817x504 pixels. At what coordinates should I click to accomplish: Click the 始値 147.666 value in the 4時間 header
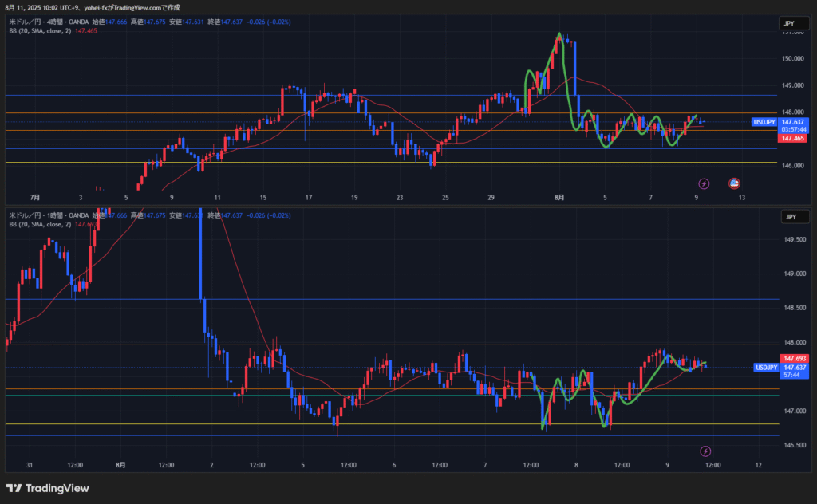coord(110,22)
